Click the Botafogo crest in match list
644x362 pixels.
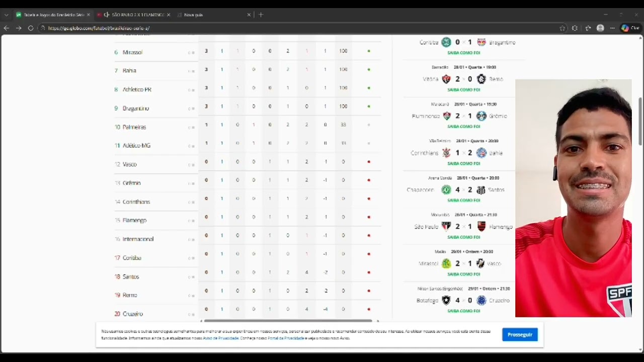[446, 300]
